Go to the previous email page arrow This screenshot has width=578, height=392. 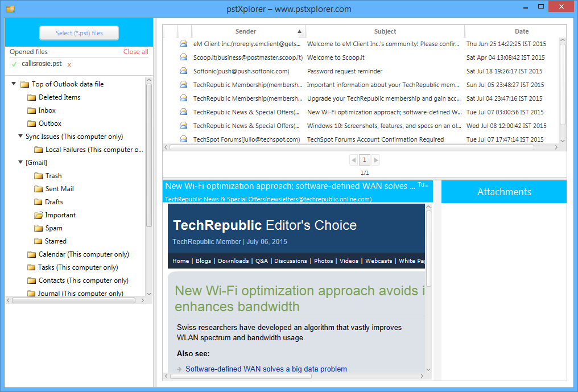pos(354,160)
